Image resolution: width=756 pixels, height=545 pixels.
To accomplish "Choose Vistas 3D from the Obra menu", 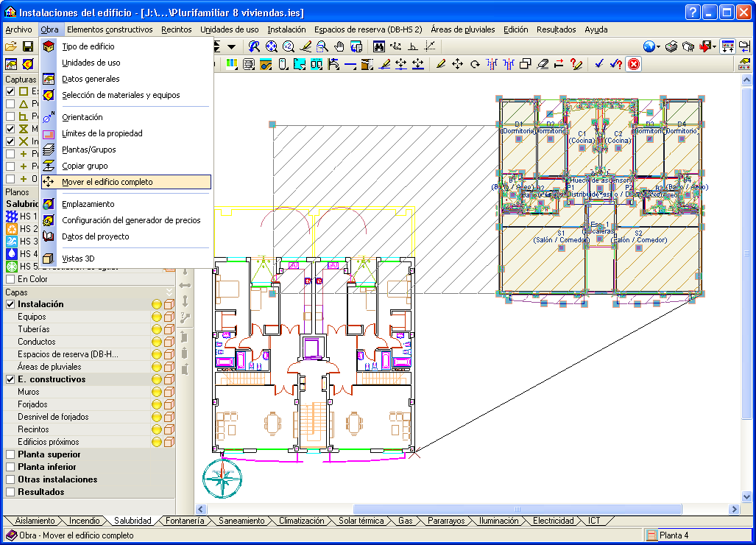I will tap(78, 259).
